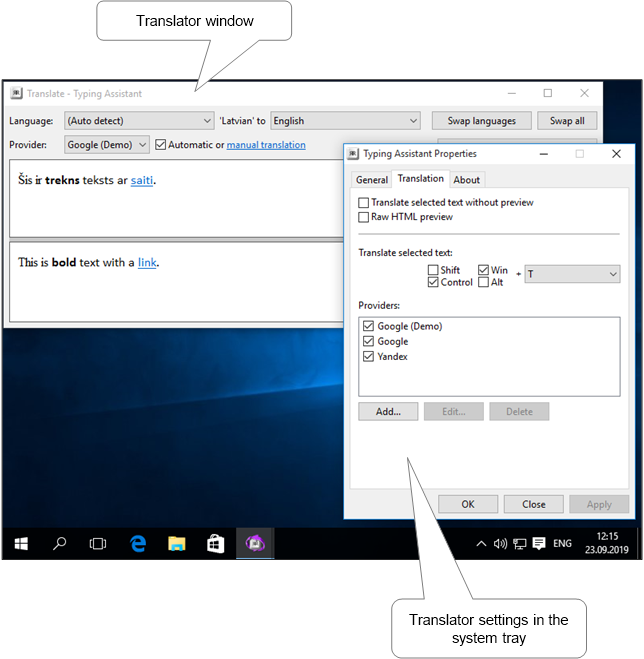Screen dimensions: 644x659
Task: Expand the source Language dropdown
Action: 139,121
